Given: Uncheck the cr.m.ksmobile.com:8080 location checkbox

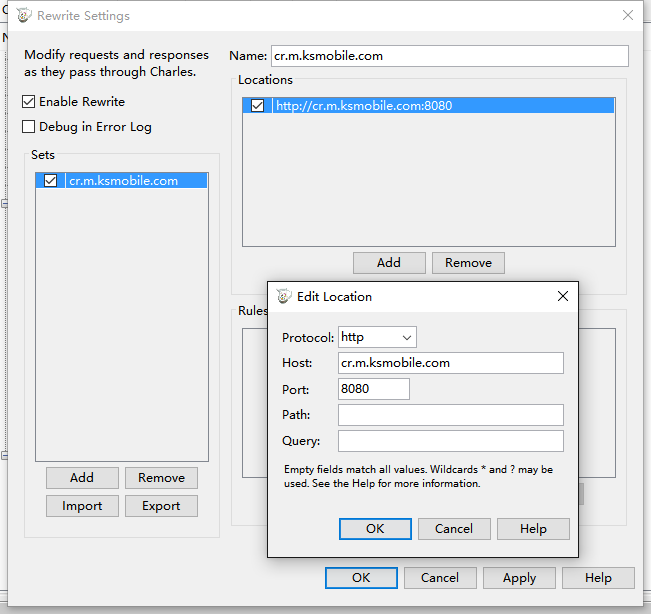Looking at the screenshot, I should point(258,105).
